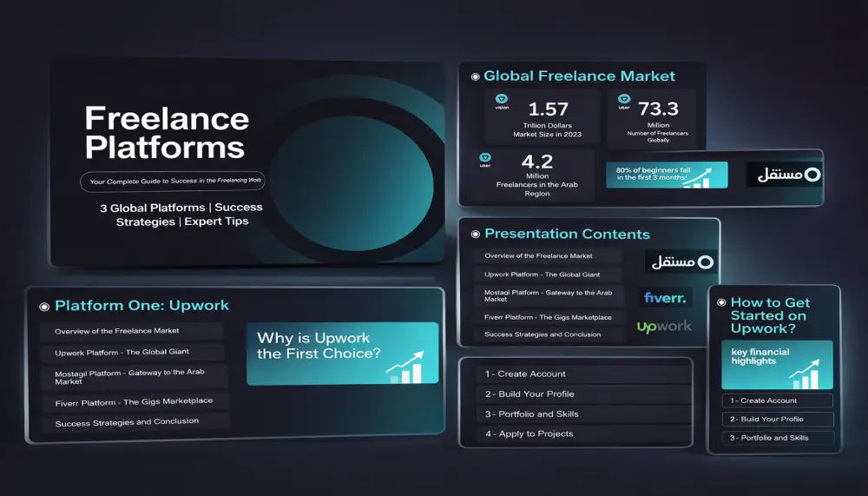Click the Platform One: Upwork heading
The height and width of the screenshot is (496, 868).
[141, 306]
